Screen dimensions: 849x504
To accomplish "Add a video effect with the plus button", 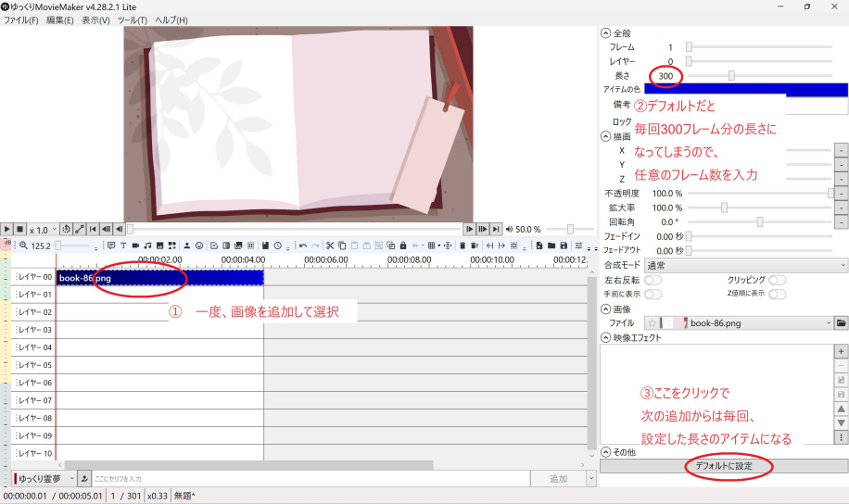I will [x=841, y=351].
